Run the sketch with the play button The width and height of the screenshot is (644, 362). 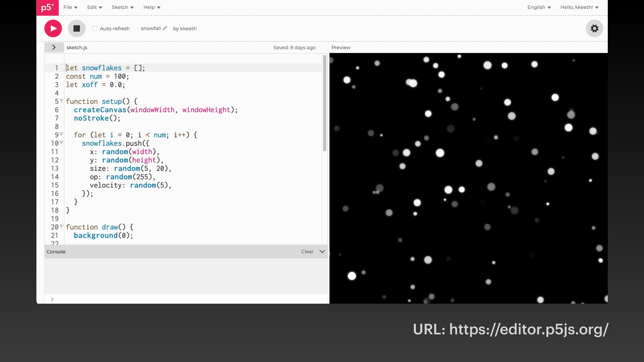[x=53, y=28]
